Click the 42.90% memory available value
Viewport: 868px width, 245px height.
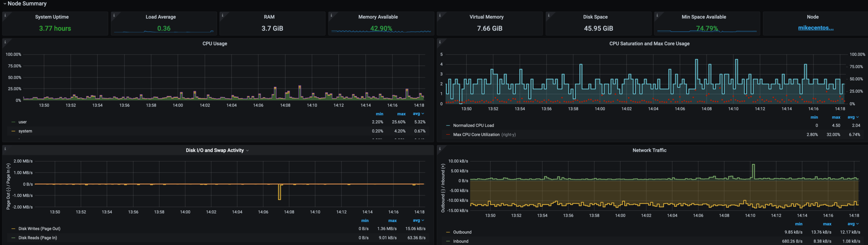[x=381, y=28]
